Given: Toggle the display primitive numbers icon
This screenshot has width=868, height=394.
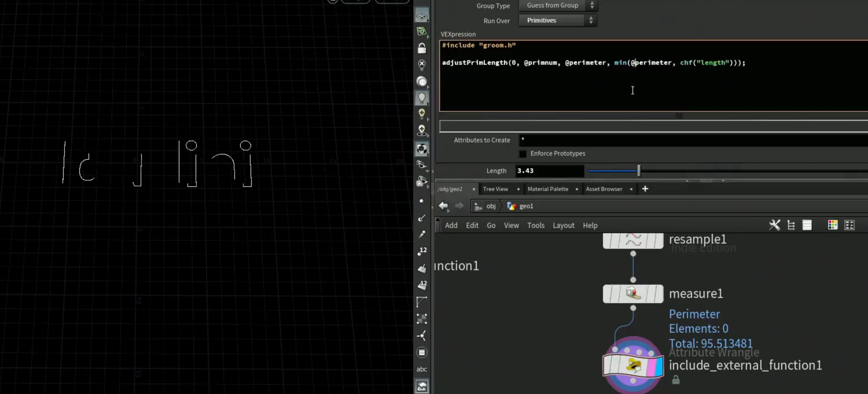Looking at the screenshot, I should [422, 285].
